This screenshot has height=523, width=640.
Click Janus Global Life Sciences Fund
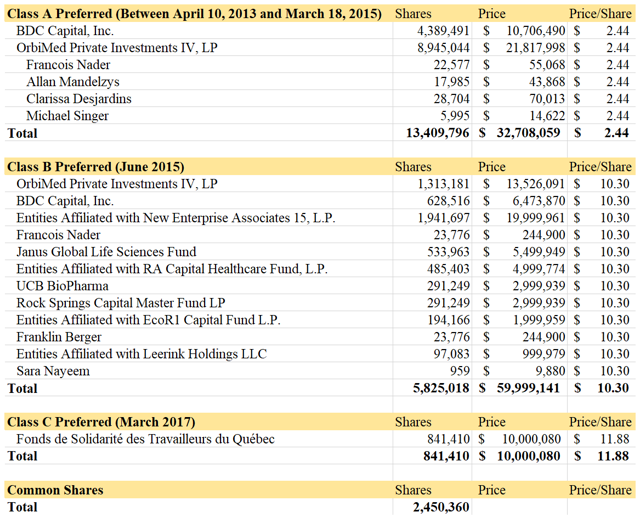tap(106, 251)
